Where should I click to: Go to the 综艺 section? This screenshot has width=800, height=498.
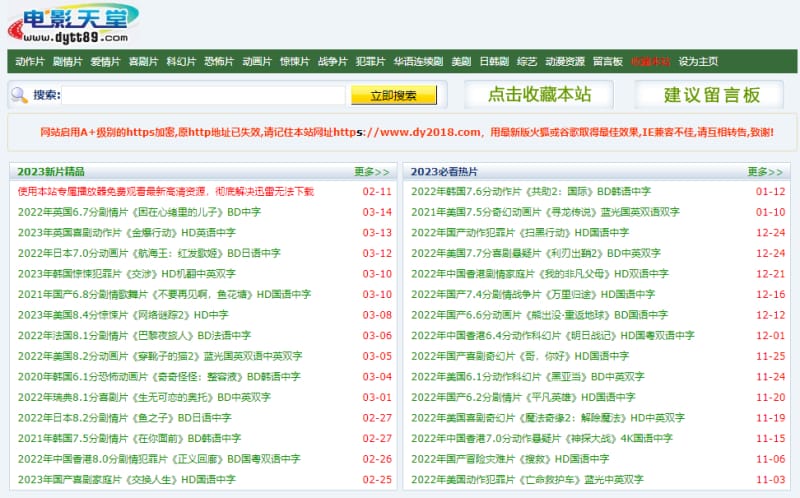(x=527, y=62)
